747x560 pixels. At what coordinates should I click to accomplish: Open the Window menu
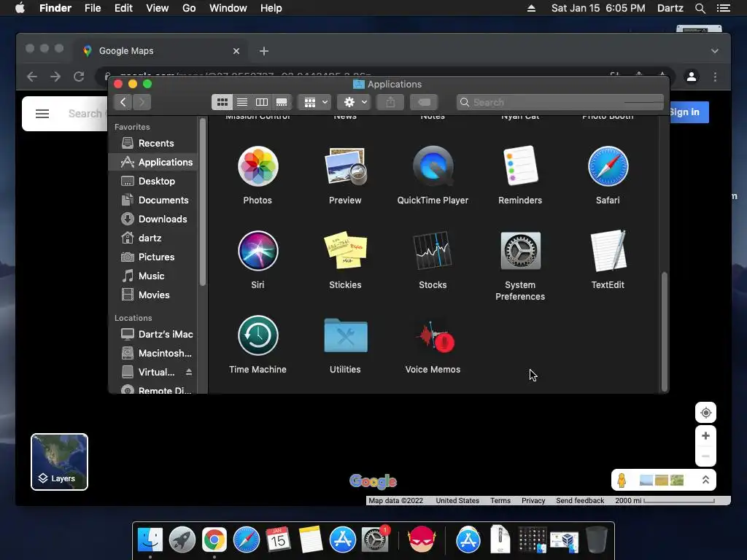coord(228,8)
